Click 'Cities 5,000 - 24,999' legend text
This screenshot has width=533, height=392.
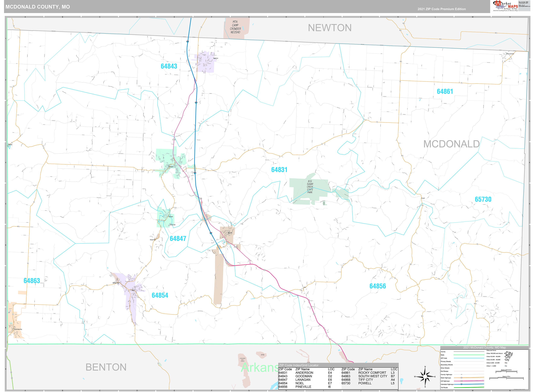coord(493,363)
